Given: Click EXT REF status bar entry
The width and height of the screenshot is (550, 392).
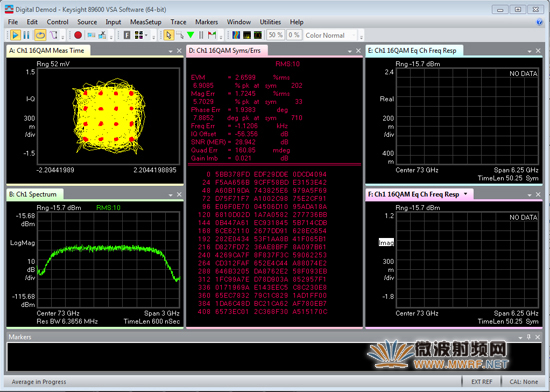Looking at the screenshot, I should coord(482,382).
